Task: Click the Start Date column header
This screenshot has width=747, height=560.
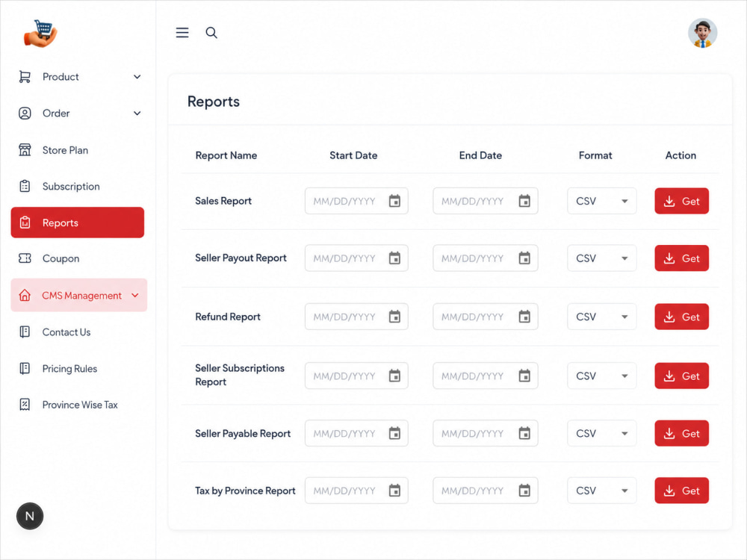Action: [353, 155]
